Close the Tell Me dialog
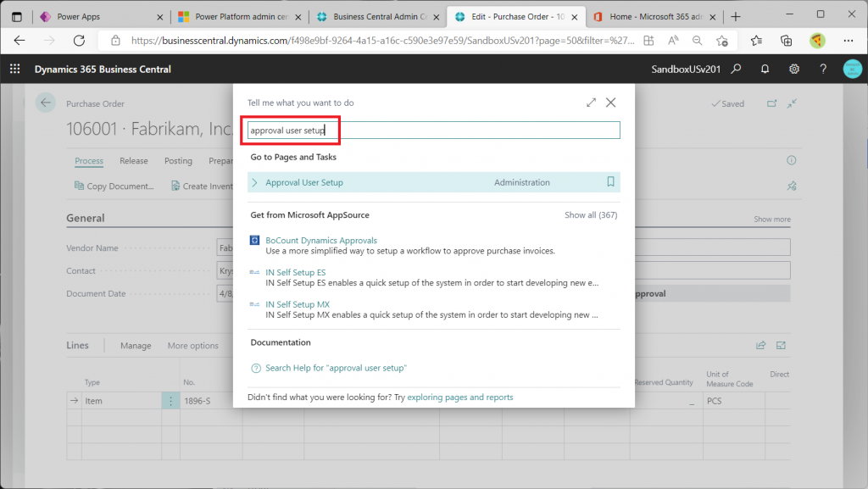 610,103
